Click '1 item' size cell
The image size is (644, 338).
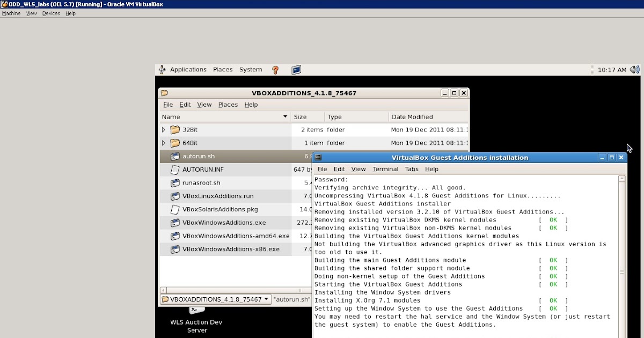point(313,143)
